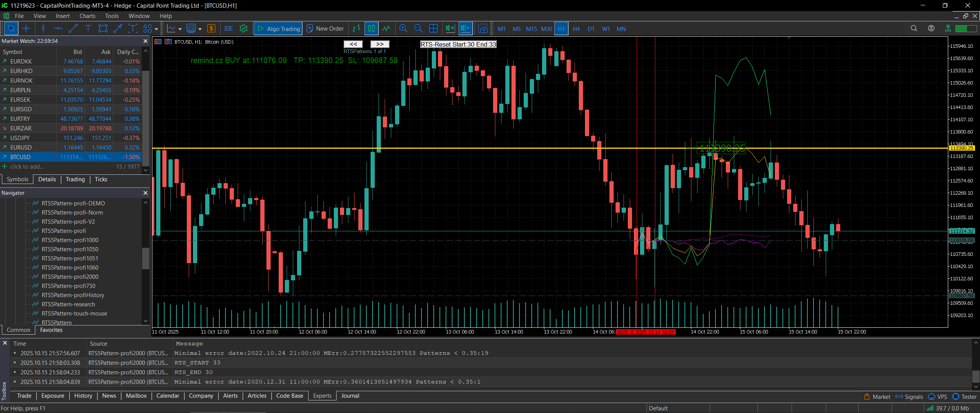980x413 pixels.
Task: Open the IDE MetaEditor
Action: tap(229, 29)
